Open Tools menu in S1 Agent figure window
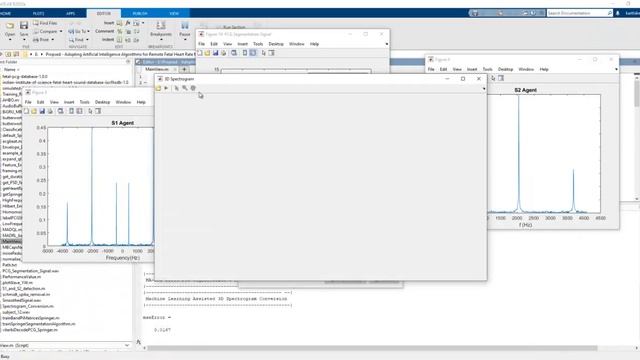Screen dimensions: 640x360 point(84,102)
